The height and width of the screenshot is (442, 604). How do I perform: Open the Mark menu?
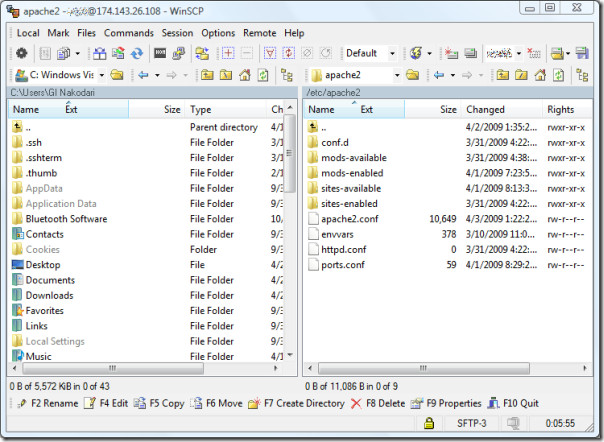(58, 33)
